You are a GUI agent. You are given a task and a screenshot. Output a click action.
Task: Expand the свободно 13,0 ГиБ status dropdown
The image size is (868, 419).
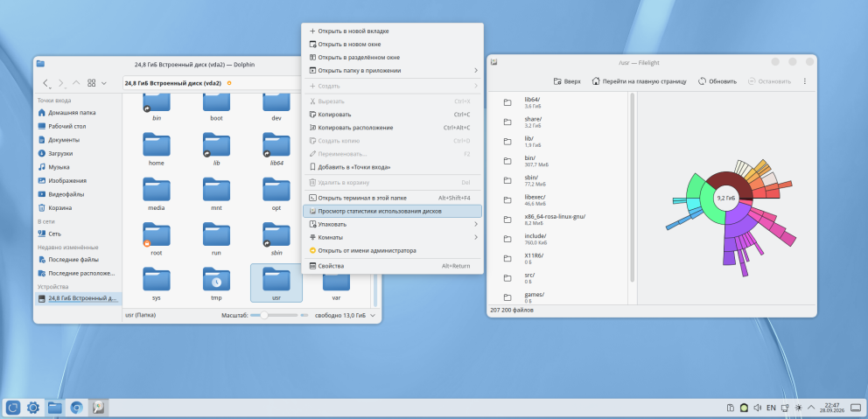pos(373,315)
